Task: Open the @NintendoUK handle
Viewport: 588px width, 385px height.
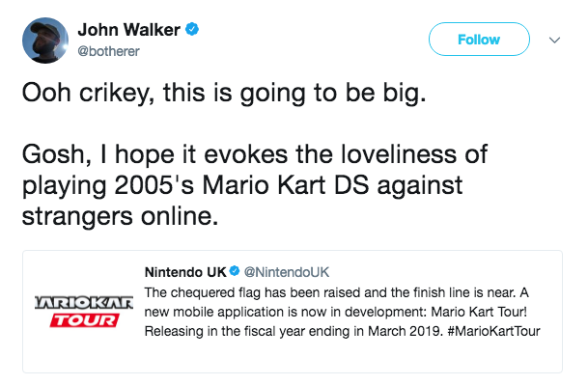Action: 287,272
